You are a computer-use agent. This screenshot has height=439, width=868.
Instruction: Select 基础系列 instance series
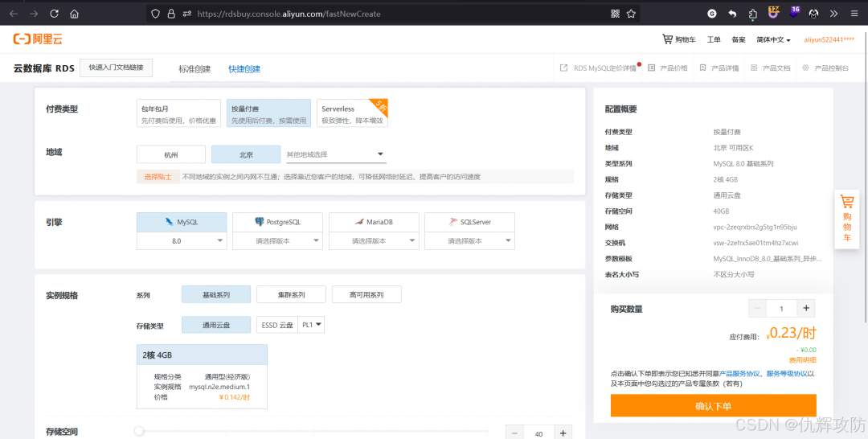pyautogui.click(x=216, y=294)
